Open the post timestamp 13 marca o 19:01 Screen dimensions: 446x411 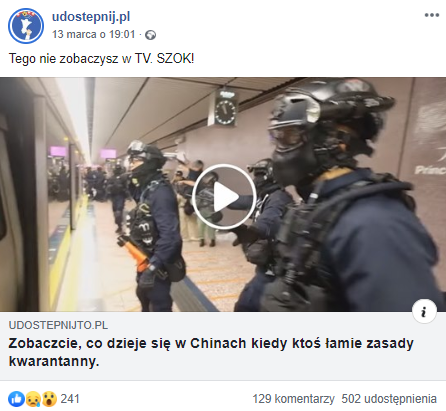94,34
